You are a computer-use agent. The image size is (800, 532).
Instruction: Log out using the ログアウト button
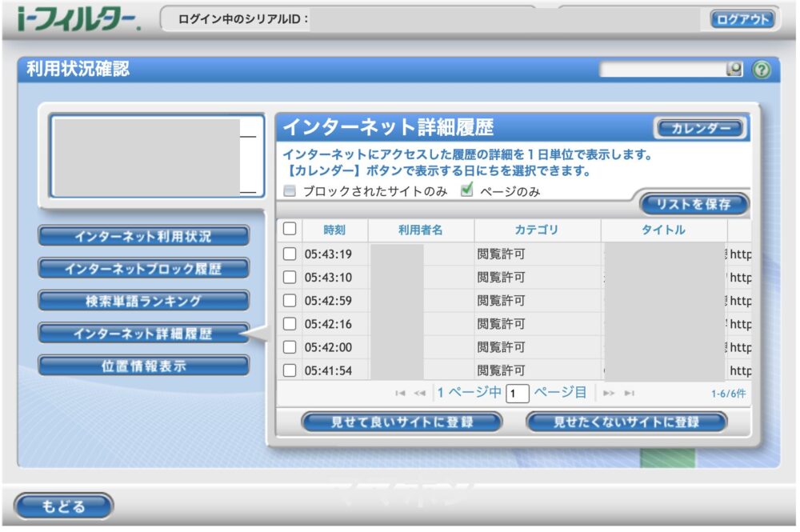click(x=742, y=19)
